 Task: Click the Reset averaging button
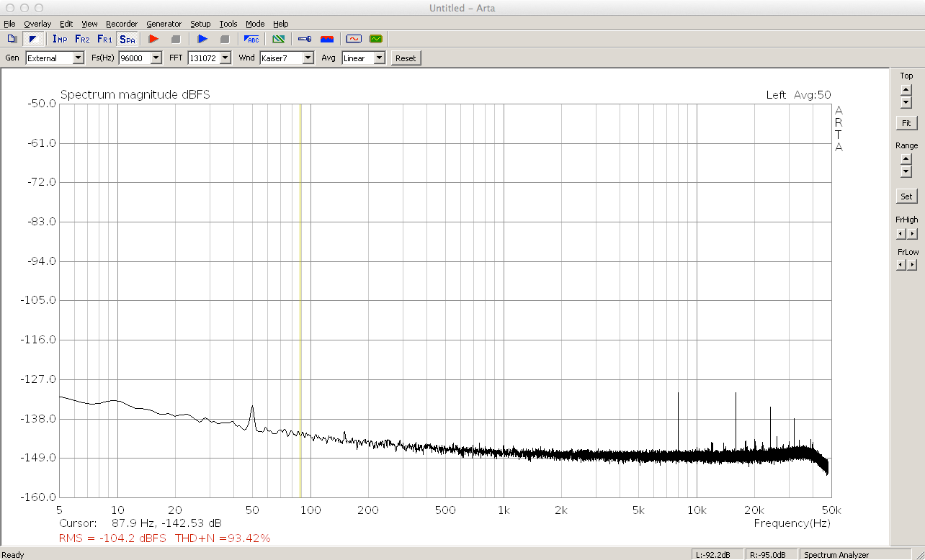coord(406,58)
